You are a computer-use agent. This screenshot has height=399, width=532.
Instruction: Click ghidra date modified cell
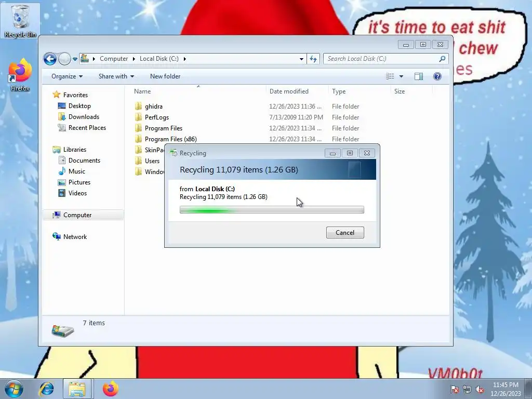[x=295, y=106]
